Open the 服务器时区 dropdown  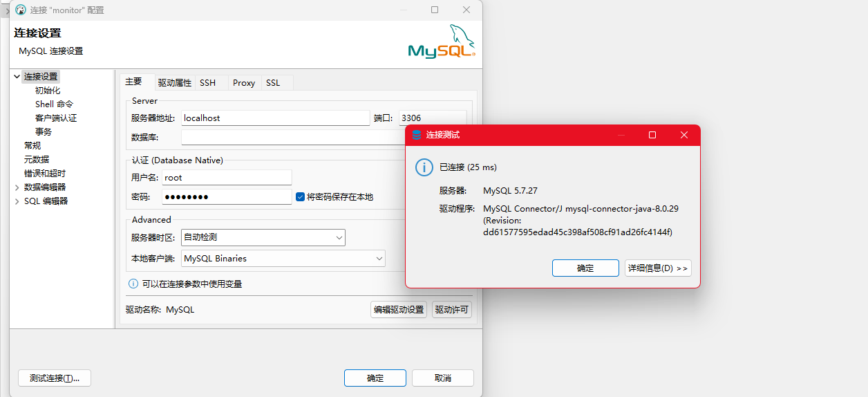(263, 237)
